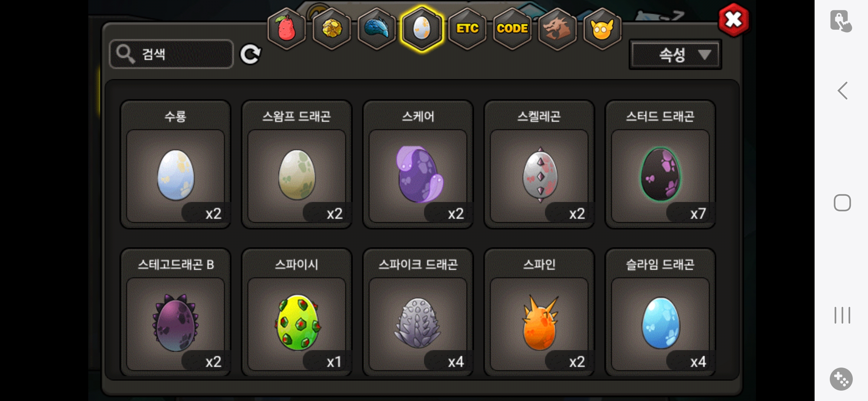Choose the green 스파이시 egg
The height and width of the screenshot is (401, 868).
[297, 312]
